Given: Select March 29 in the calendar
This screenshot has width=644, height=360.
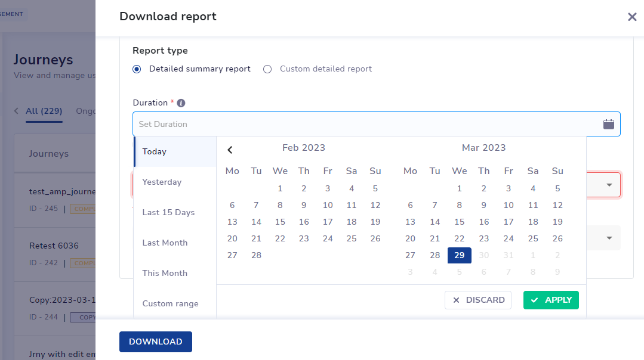Looking at the screenshot, I should coord(459,255).
